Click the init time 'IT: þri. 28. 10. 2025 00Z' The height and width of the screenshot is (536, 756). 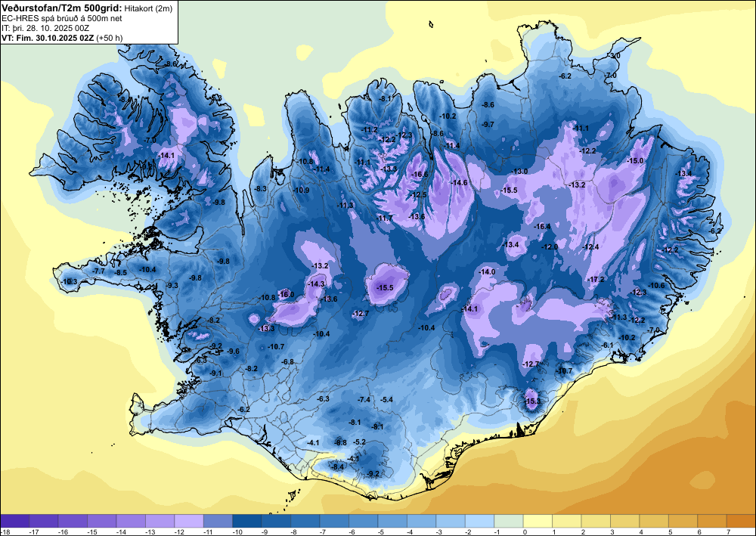click(x=45, y=28)
